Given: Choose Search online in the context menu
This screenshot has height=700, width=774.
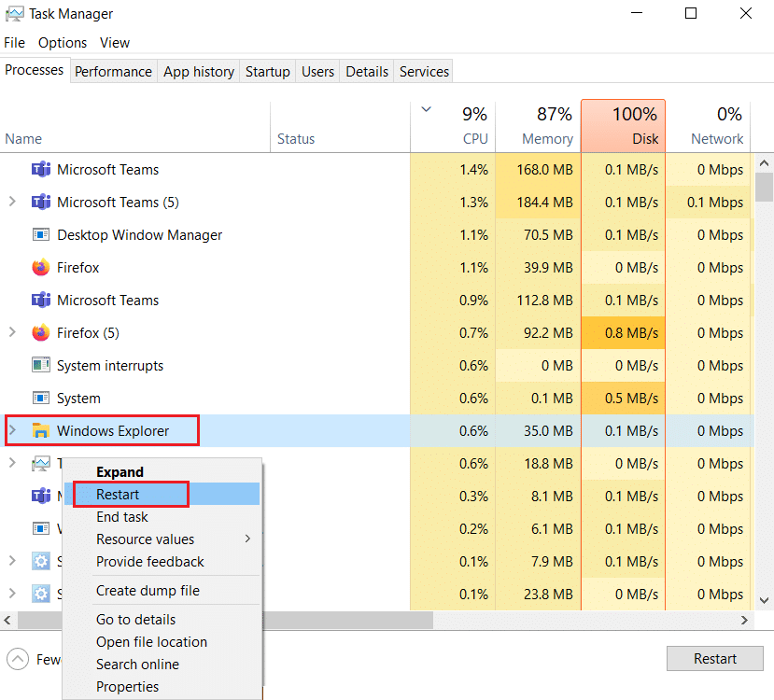Looking at the screenshot, I should tap(137, 664).
